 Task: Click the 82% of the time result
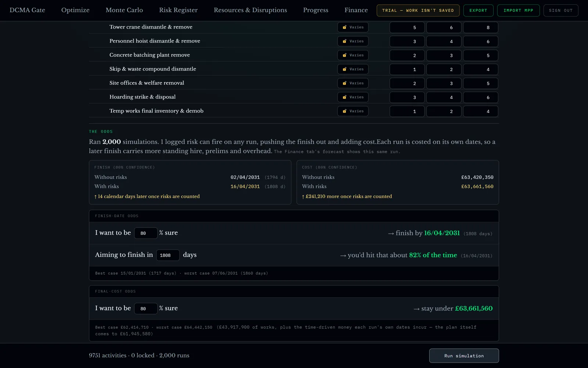click(x=433, y=255)
